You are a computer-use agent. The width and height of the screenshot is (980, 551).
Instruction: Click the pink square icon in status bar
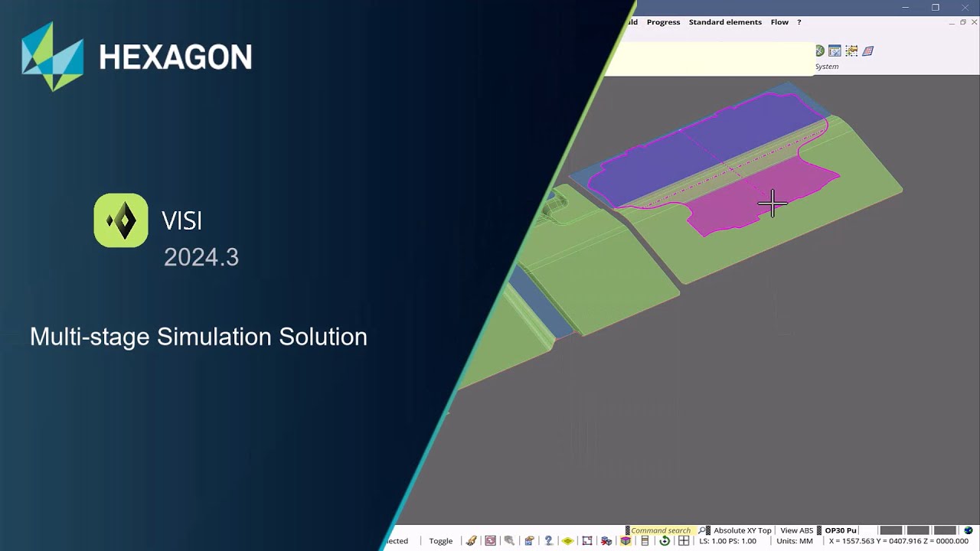tap(491, 540)
